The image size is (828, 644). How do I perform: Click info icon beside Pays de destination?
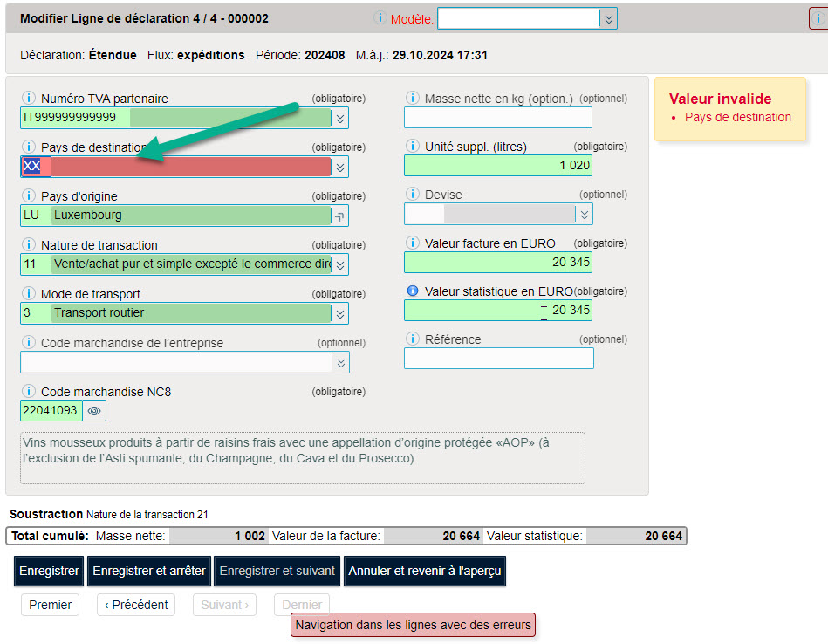coord(29,147)
